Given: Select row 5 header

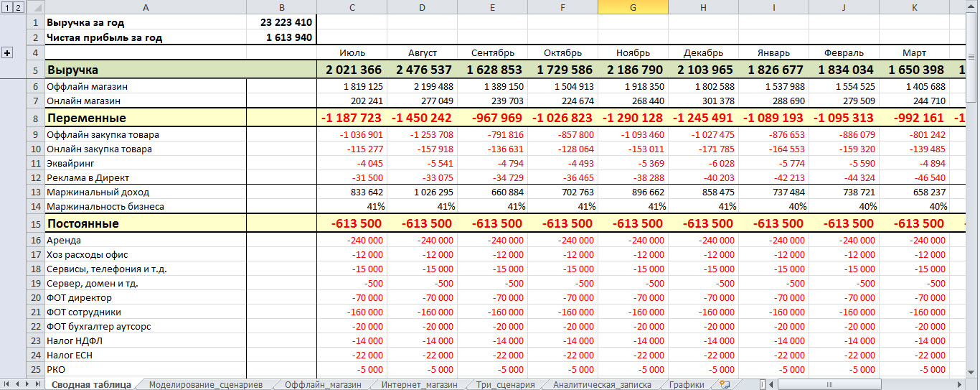Looking at the screenshot, I should coord(34,70).
